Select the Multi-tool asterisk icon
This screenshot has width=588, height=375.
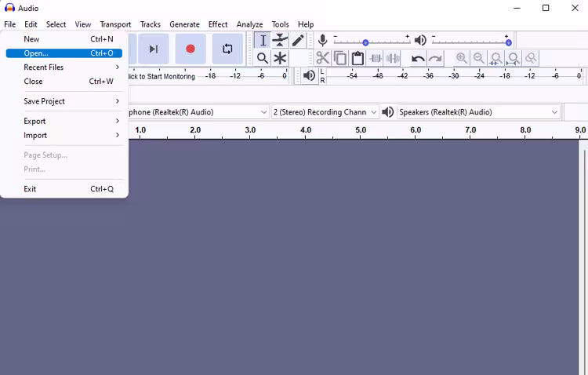pyautogui.click(x=280, y=58)
